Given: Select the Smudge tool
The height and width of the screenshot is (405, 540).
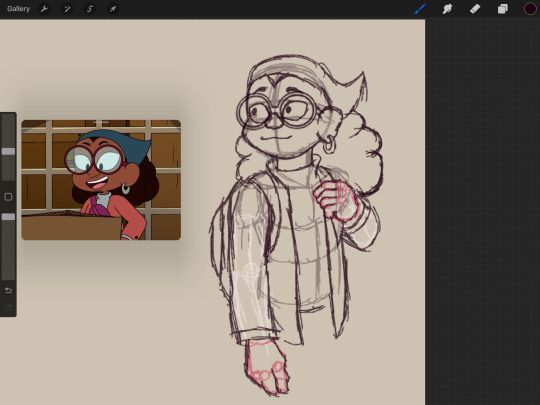Looking at the screenshot, I should click(x=447, y=9).
